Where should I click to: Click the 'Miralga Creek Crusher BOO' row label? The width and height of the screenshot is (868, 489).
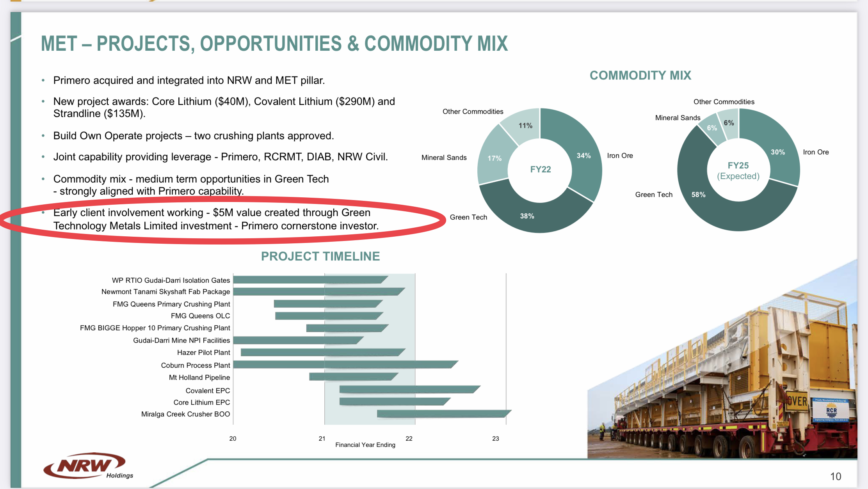185,414
